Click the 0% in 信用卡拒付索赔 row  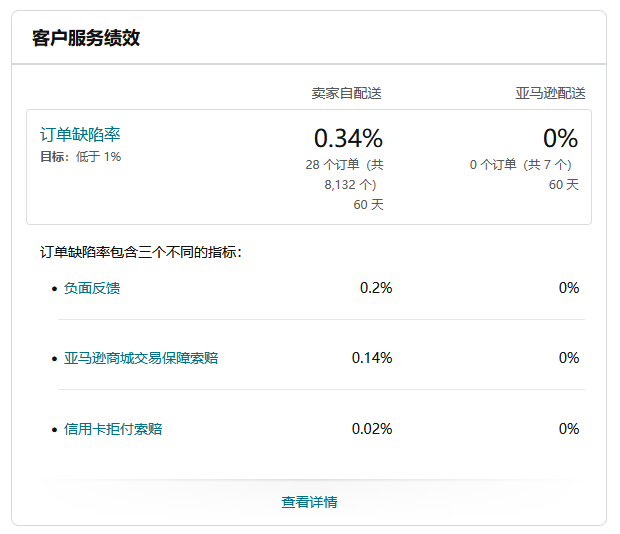(569, 428)
